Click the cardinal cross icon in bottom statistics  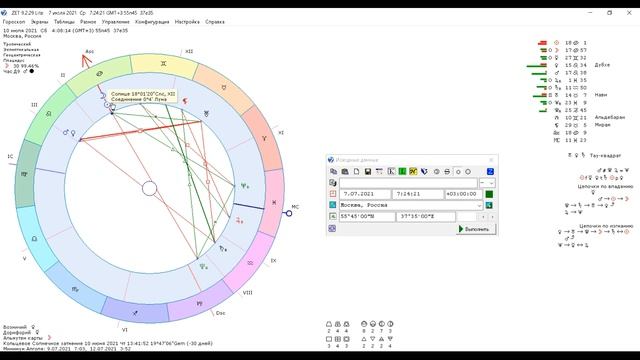point(329,339)
